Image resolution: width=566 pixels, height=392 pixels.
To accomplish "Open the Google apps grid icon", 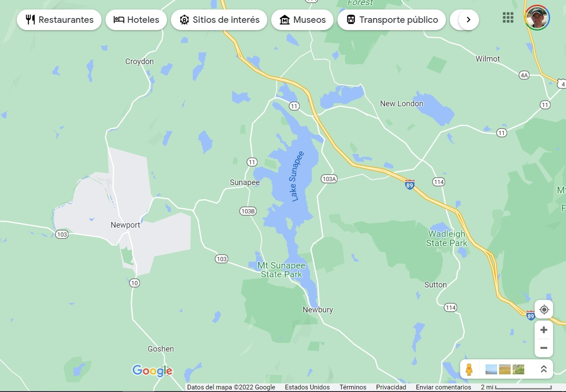I will (508, 18).
